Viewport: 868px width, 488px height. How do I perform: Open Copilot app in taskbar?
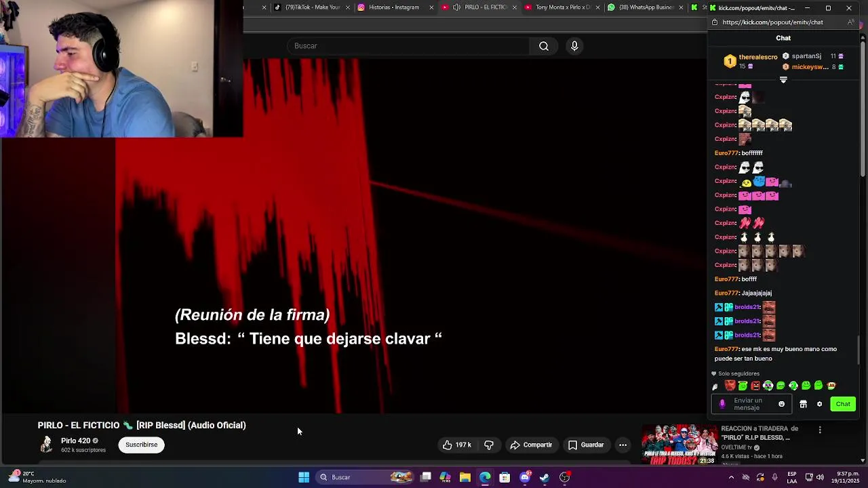coord(446,477)
